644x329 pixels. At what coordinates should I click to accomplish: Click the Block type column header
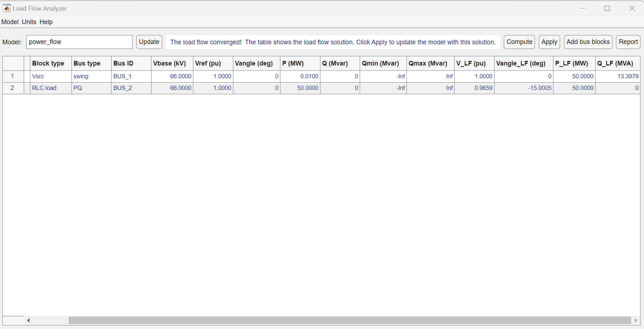click(48, 63)
